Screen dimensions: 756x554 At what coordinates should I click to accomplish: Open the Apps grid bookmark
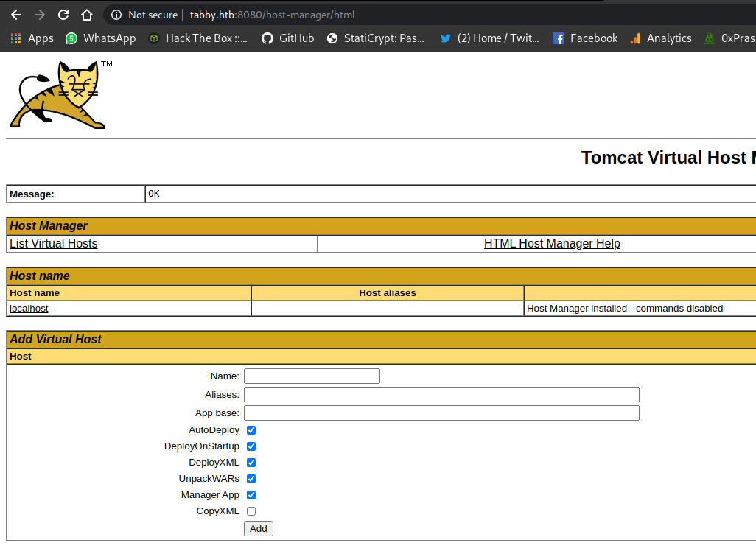coord(32,38)
